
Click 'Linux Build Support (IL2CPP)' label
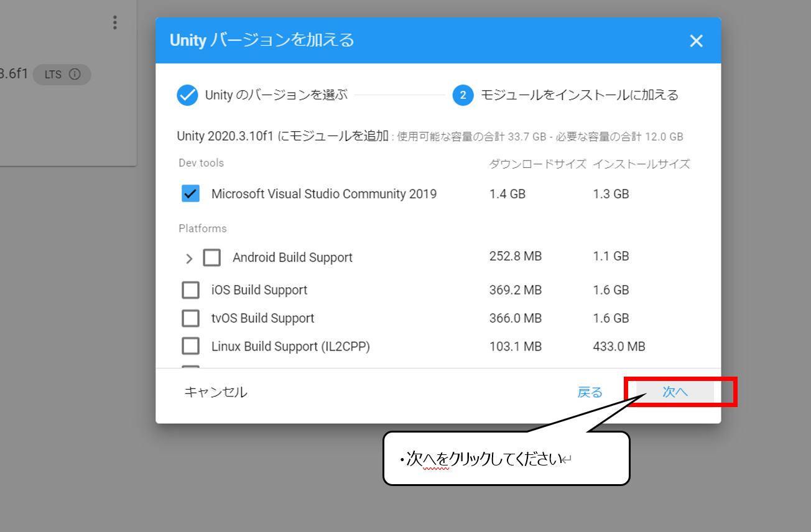point(290,346)
